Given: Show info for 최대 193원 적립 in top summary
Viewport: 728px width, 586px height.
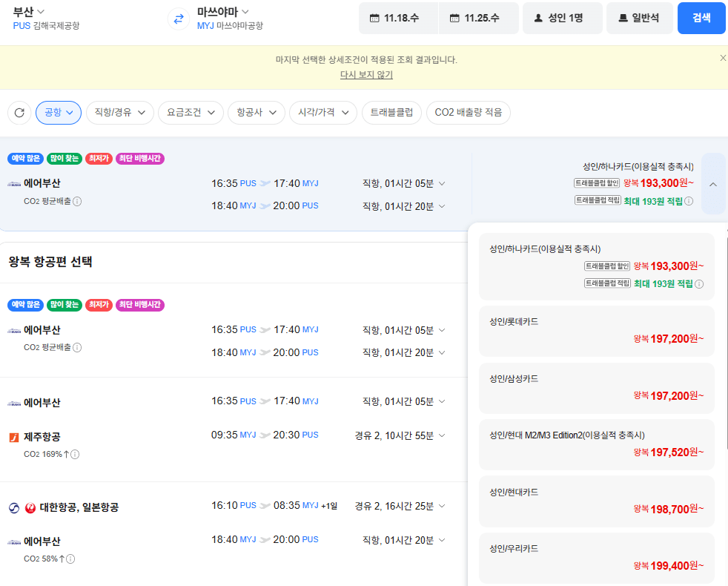Looking at the screenshot, I should 689,201.
